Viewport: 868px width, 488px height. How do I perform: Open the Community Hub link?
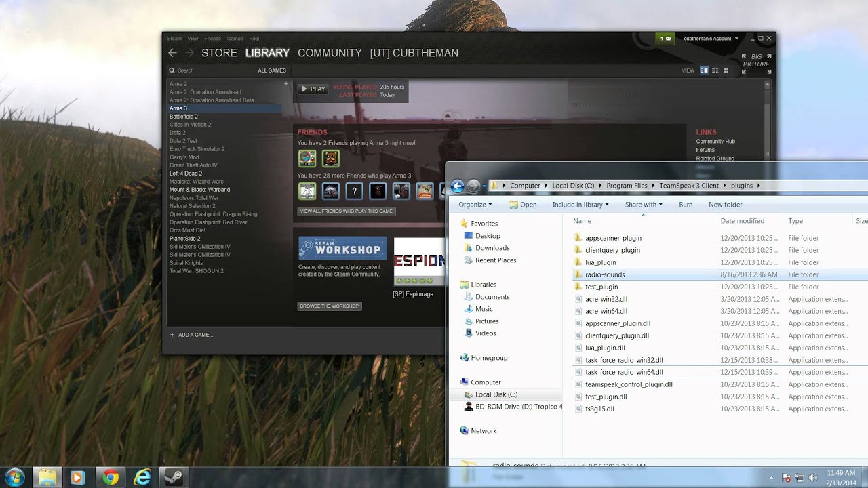(715, 142)
